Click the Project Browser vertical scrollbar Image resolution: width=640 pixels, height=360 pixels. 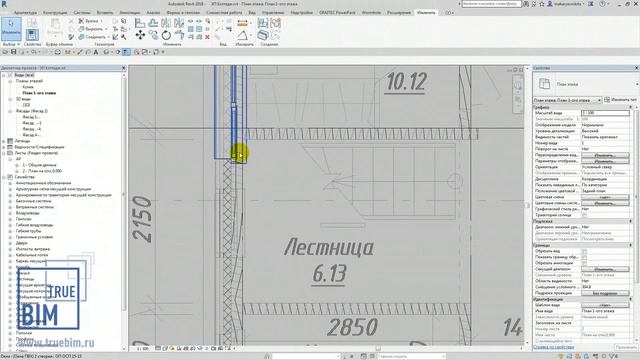(x=124, y=192)
